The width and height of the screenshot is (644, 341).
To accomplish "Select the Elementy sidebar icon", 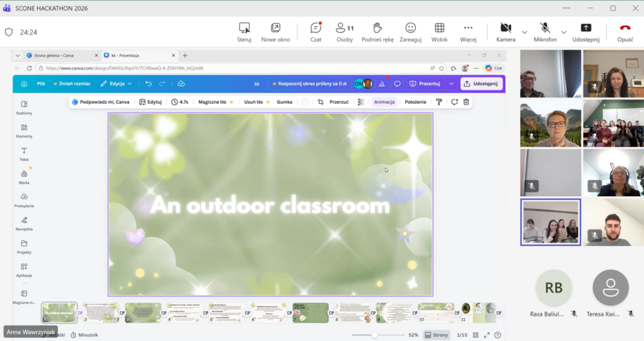I will point(24,131).
